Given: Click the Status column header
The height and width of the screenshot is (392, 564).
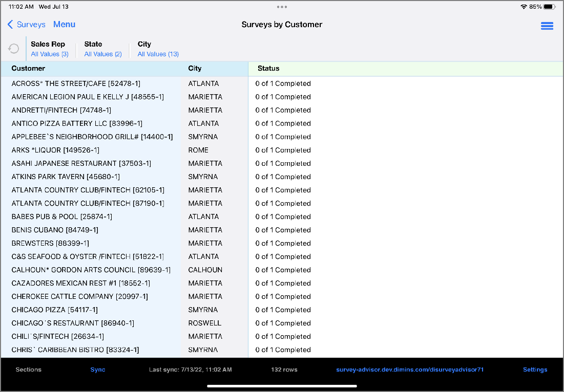Looking at the screenshot, I should (268, 69).
